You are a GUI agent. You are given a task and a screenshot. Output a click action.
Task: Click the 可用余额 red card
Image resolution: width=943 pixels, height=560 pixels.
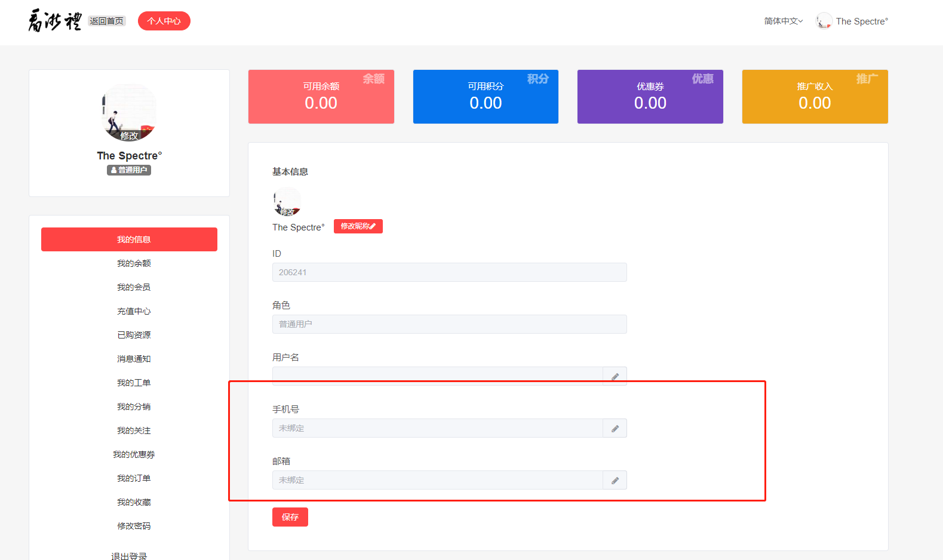(321, 97)
